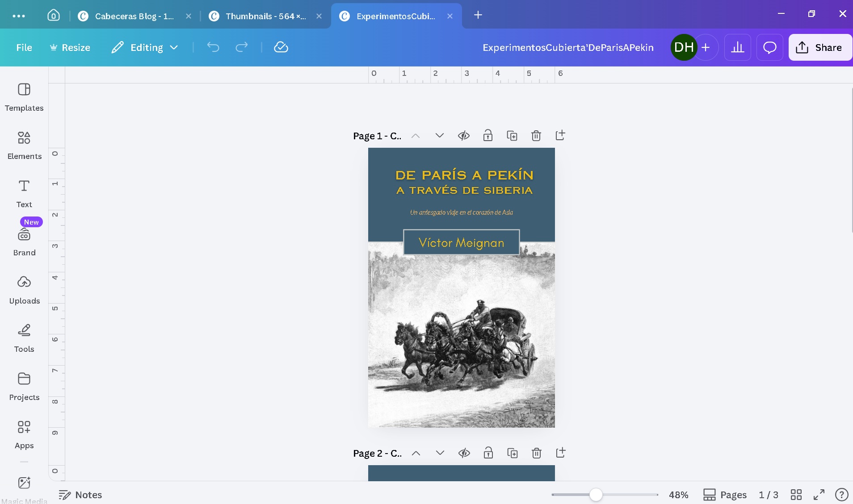Enter fullscreen presentation mode
The width and height of the screenshot is (853, 504).
pos(819,495)
